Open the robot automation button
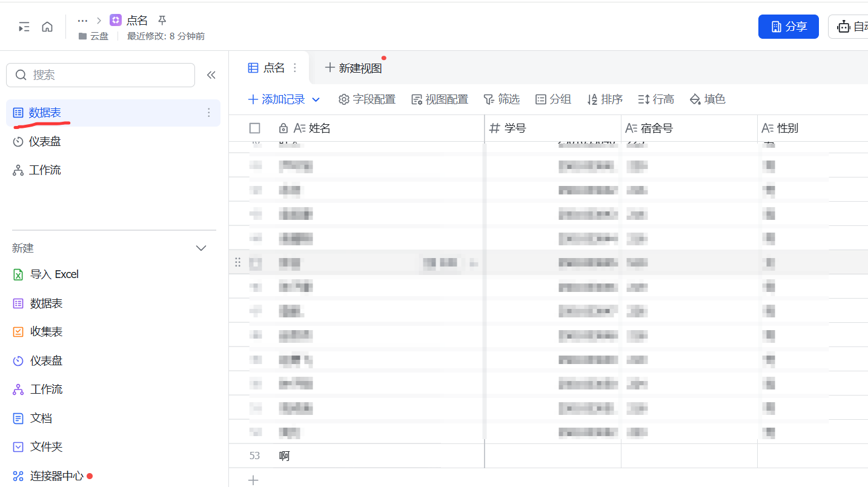 click(849, 27)
